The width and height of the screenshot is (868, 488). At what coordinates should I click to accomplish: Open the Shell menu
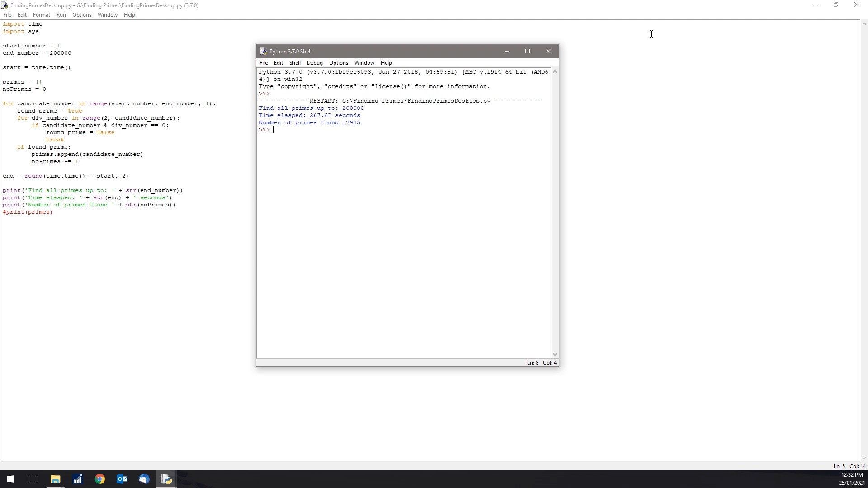(x=295, y=63)
